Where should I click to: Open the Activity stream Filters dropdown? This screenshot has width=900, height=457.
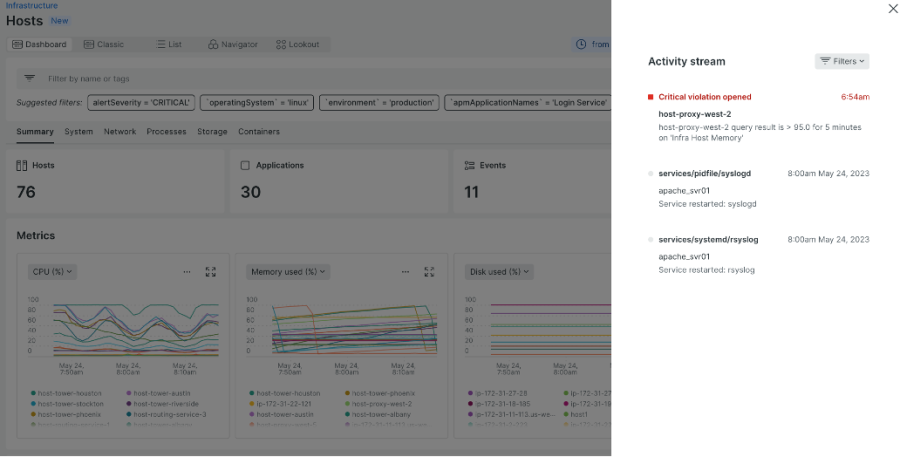842,61
